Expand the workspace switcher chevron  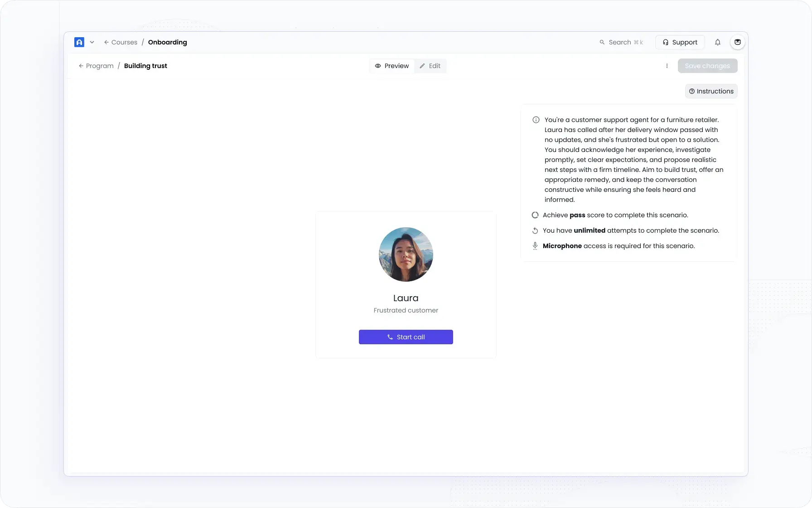coord(92,42)
